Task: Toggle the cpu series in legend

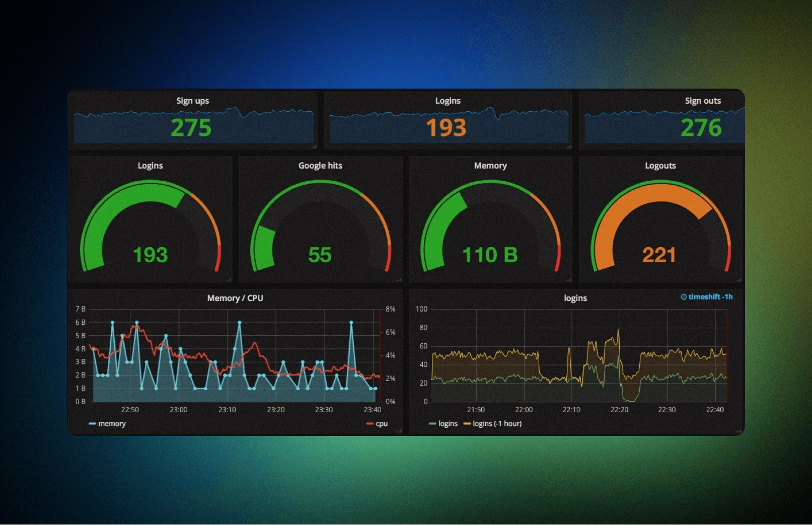Action: (377, 424)
